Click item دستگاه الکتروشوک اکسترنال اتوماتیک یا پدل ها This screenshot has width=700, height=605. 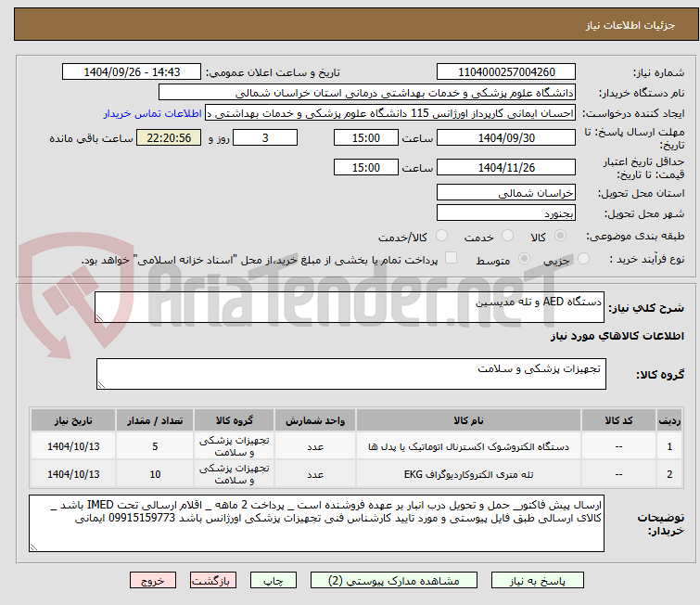(x=468, y=446)
